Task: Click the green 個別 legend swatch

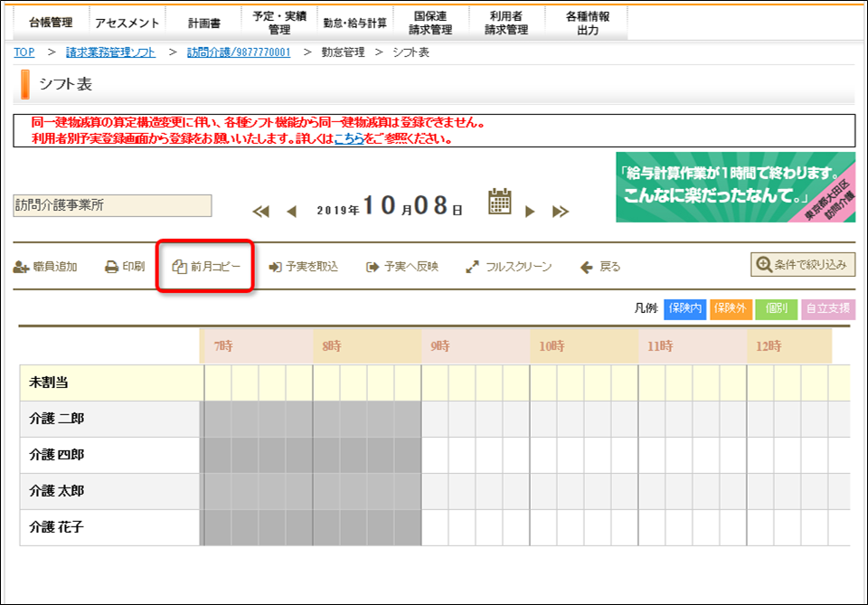Action: click(776, 309)
